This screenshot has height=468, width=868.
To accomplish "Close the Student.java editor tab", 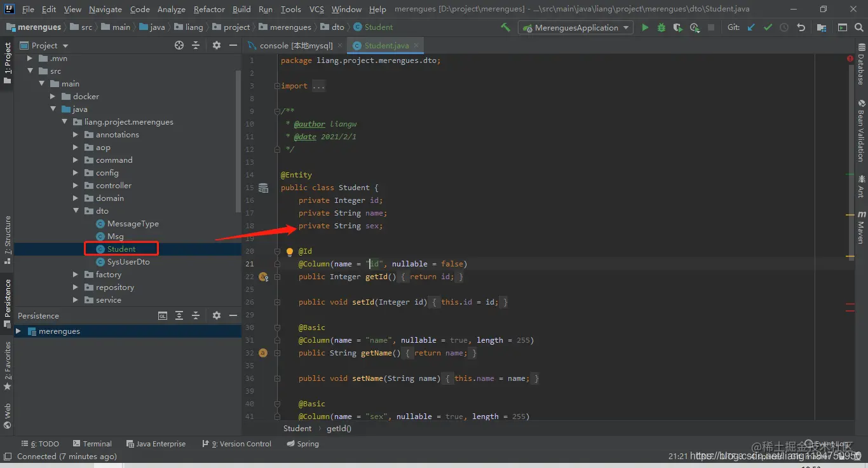I will click(416, 45).
